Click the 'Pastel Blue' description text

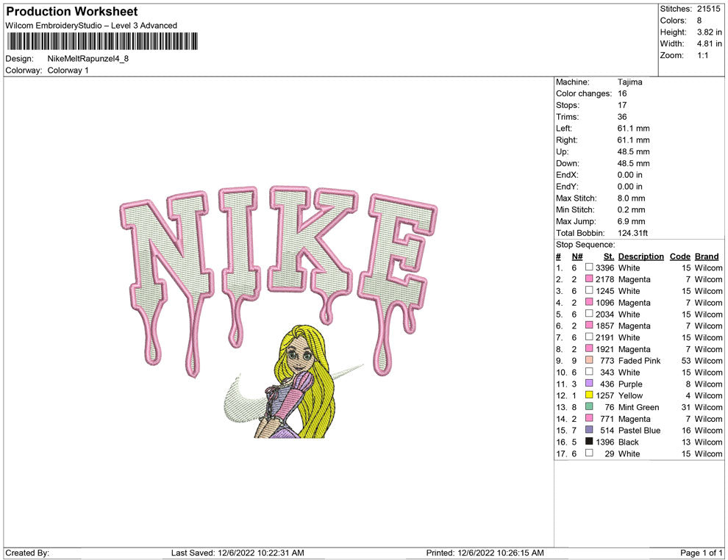pyautogui.click(x=639, y=431)
